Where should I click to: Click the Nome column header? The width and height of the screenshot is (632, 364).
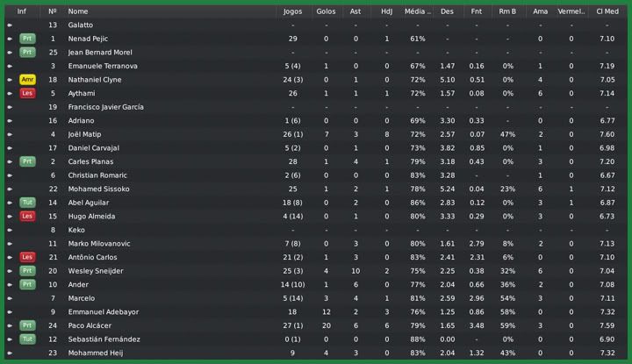(78, 11)
